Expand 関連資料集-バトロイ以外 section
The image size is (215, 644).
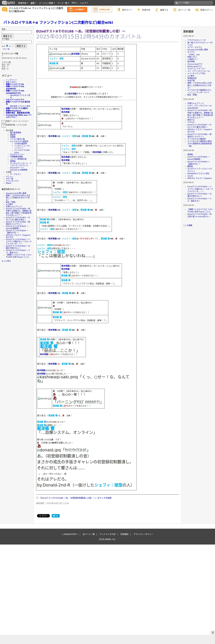pos(4,126)
